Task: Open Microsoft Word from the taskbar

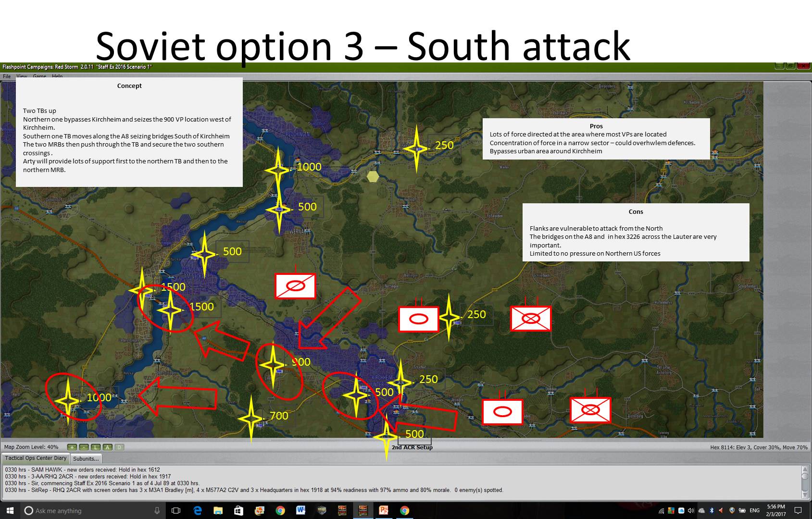Action: tap(301, 510)
